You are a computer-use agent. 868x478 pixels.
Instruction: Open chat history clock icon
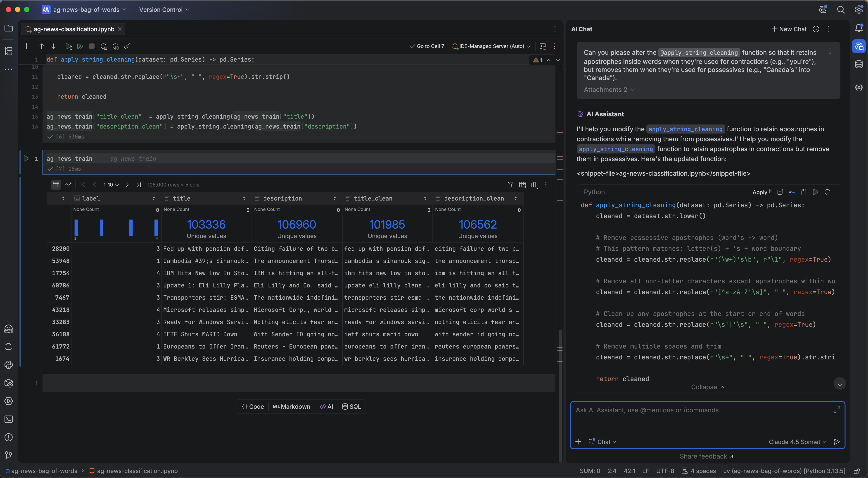click(x=816, y=29)
